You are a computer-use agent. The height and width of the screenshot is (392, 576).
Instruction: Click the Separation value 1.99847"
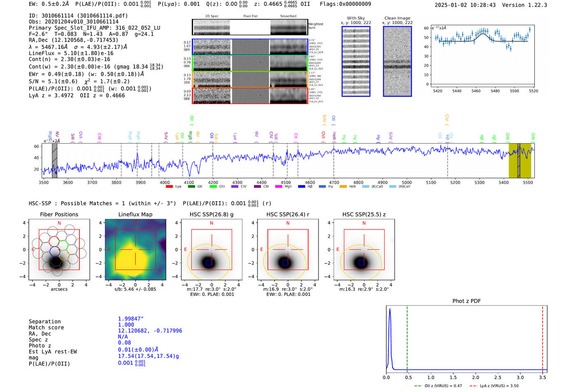pyautogui.click(x=131, y=319)
